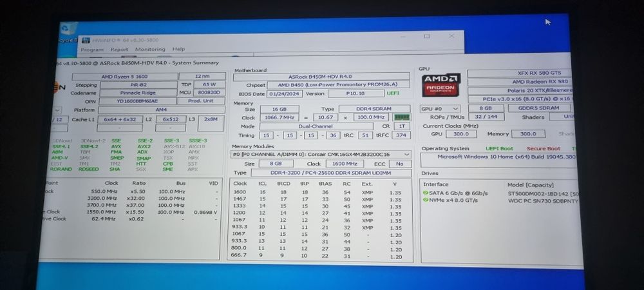The image size is (644, 290).
Task: Select the ST500DM002 drive entry
Action: coord(543,193)
